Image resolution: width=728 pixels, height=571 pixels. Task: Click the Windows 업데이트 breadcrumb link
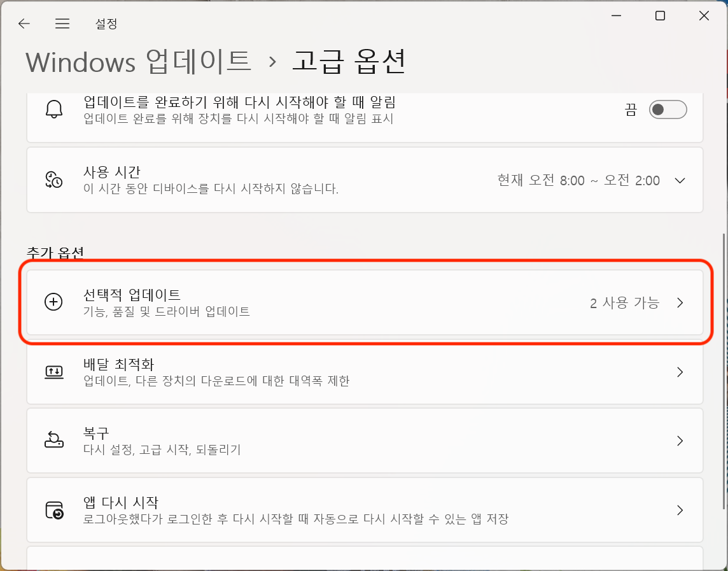tap(138, 62)
